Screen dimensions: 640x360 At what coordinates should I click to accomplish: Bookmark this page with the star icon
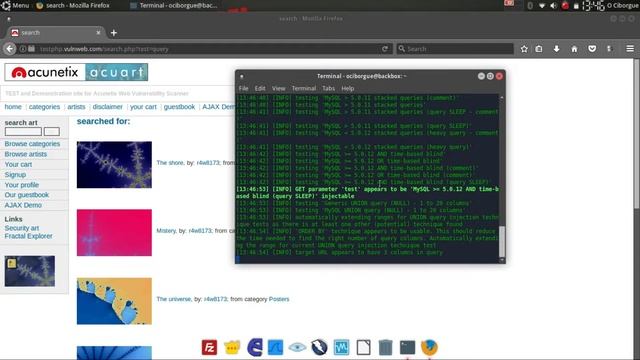pos(524,49)
